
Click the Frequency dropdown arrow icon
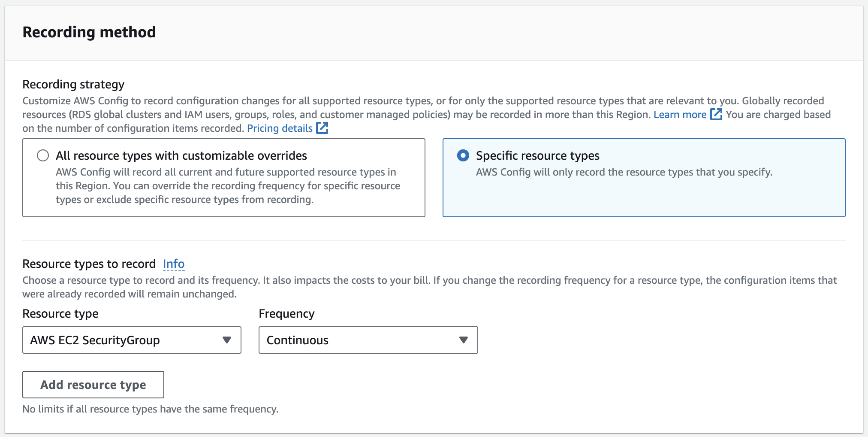click(463, 340)
